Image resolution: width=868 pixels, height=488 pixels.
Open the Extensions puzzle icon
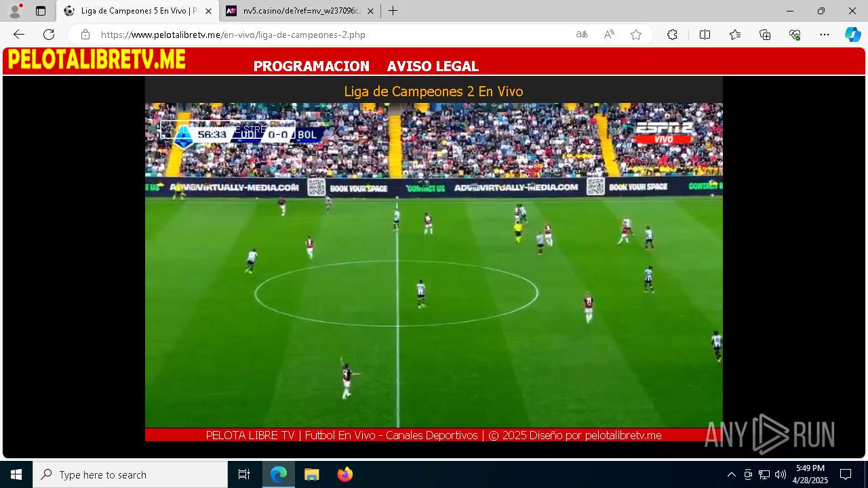point(672,35)
